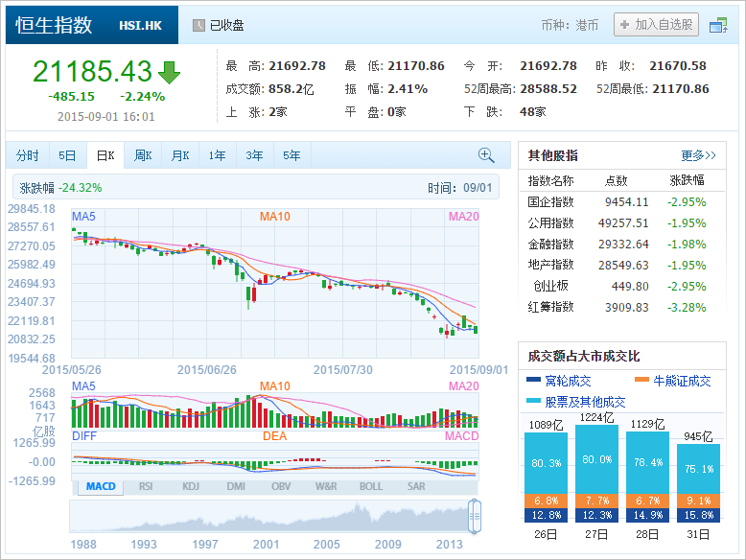This screenshot has width=746, height=560.
Task: Switch to the 5日 chart tab
Action: (x=67, y=155)
